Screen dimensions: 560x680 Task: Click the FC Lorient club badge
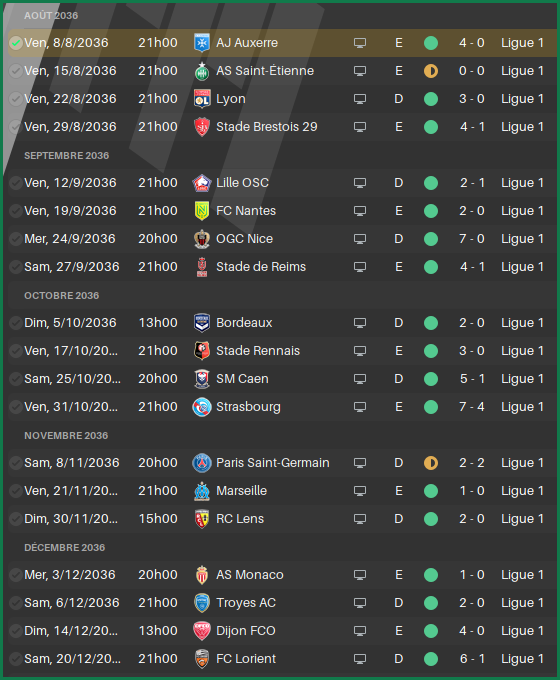click(202, 659)
